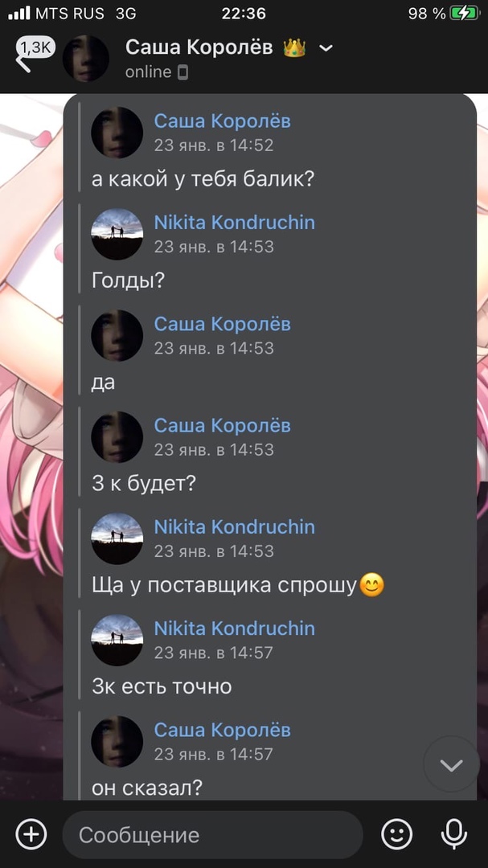
Task: Open the attachment plus icon
Action: click(x=31, y=834)
